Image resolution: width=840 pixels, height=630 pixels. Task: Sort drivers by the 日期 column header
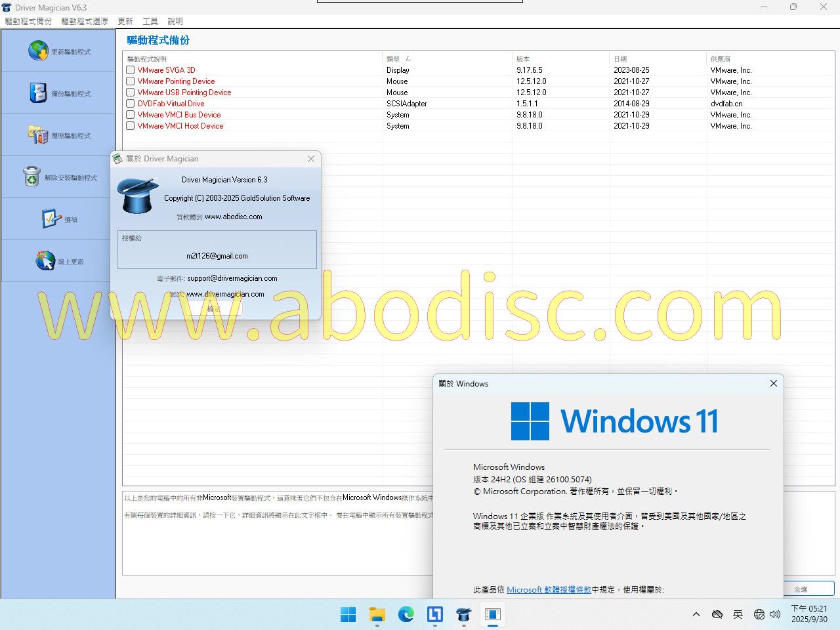(x=620, y=59)
